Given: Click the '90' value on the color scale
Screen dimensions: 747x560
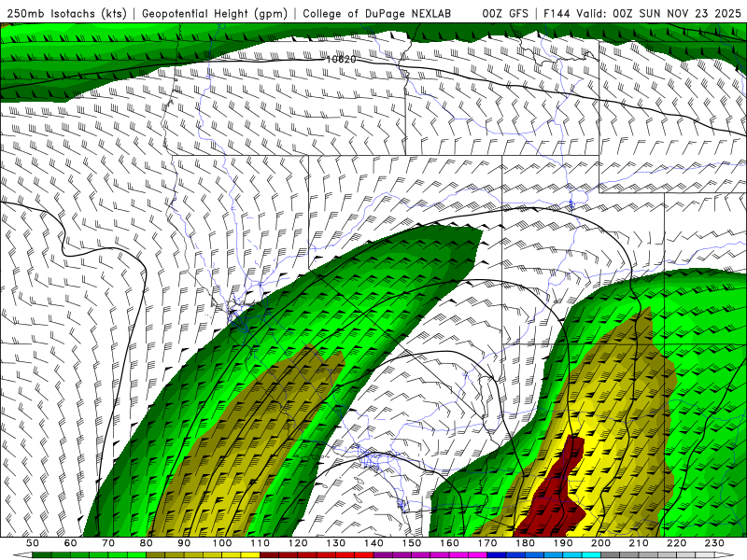Looking at the screenshot, I should click(x=184, y=543).
